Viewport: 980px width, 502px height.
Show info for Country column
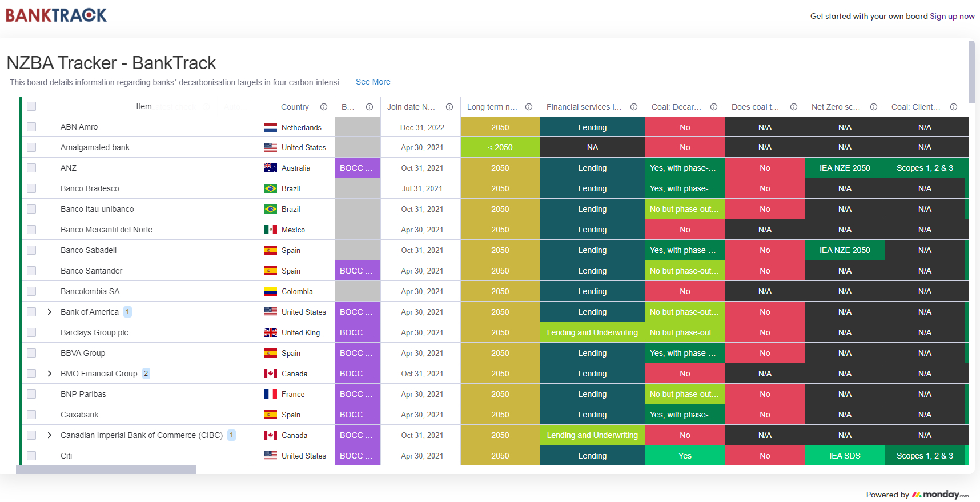324,107
